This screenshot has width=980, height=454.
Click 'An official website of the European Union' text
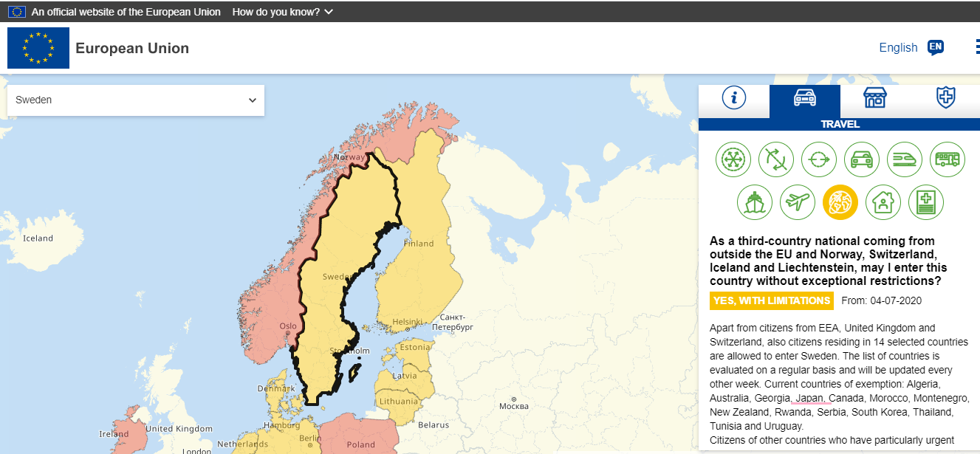(126, 12)
